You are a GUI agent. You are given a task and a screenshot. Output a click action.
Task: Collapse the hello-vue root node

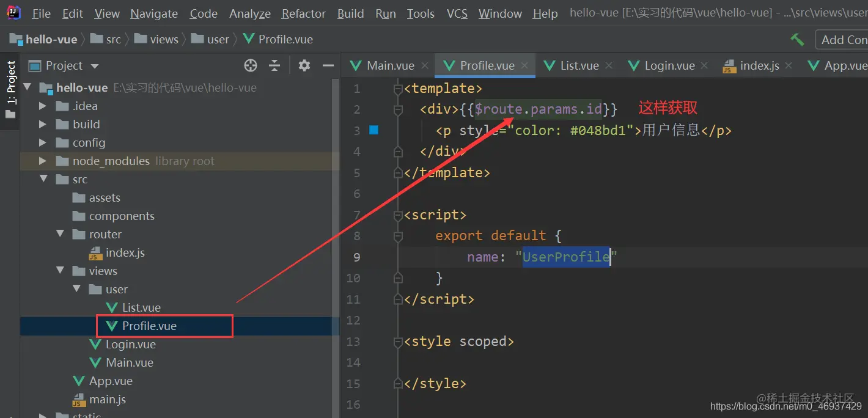pos(27,87)
